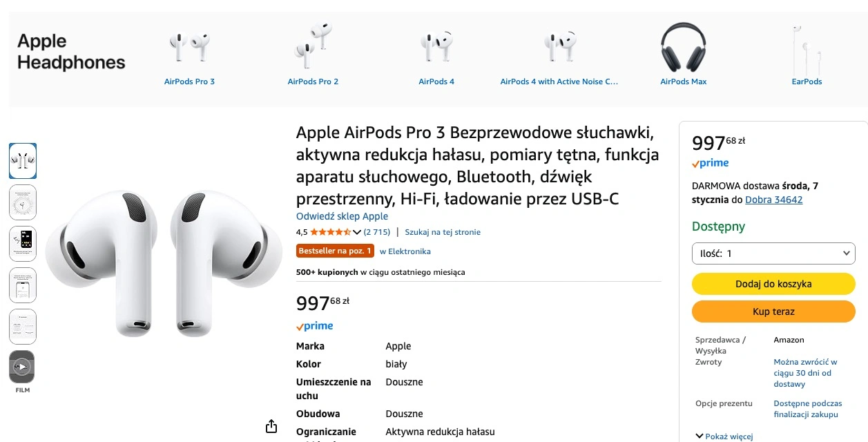This screenshot has width=868, height=442.
Task: Open the w Elektronika category link
Action: (405, 251)
